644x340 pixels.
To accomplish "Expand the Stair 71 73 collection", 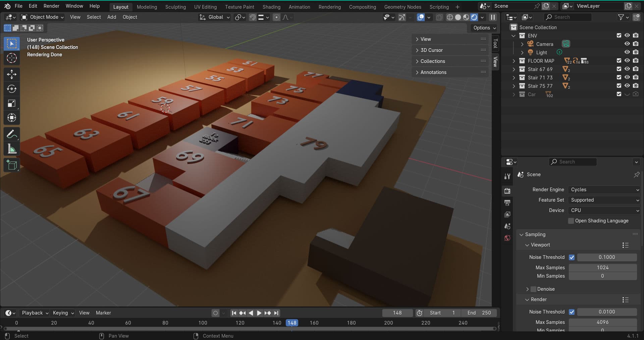I will (x=514, y=78).
